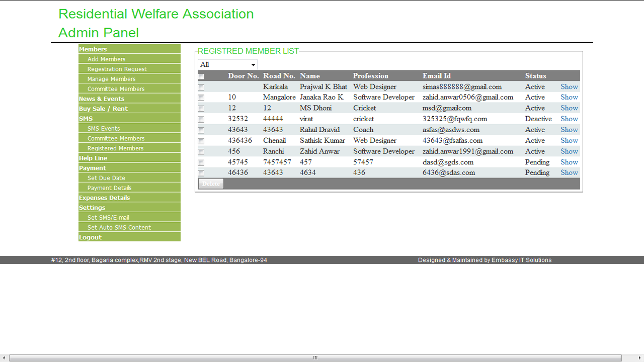Check the Zahid Anwar row checkbox
This screenshot has height=362, width=644.
tap(201, 152)
